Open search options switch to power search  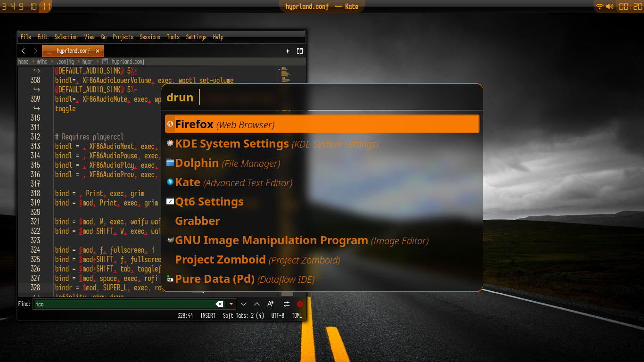[286, 304]
